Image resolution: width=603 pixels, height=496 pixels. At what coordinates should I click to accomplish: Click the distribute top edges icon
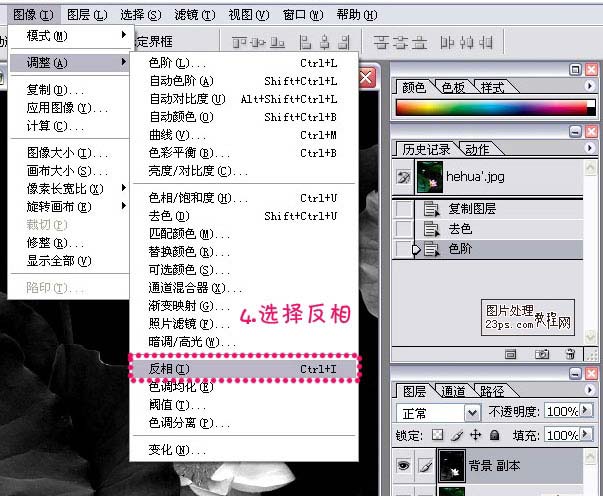[x=381, y=42]
